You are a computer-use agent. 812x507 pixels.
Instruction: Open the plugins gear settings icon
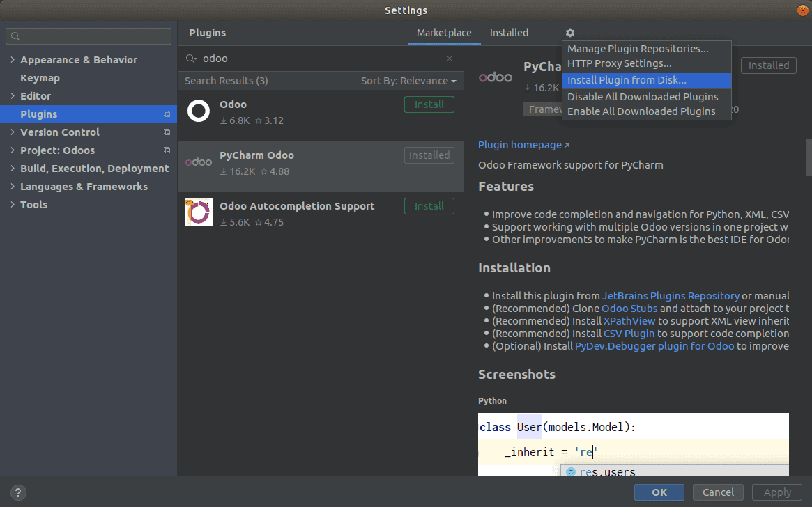coord(569,33)
